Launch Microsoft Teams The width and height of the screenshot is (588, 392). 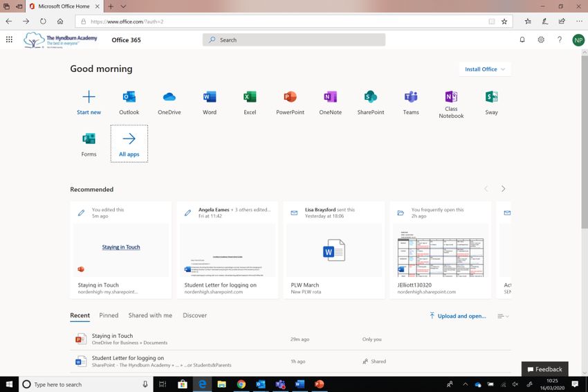[411, 103]
